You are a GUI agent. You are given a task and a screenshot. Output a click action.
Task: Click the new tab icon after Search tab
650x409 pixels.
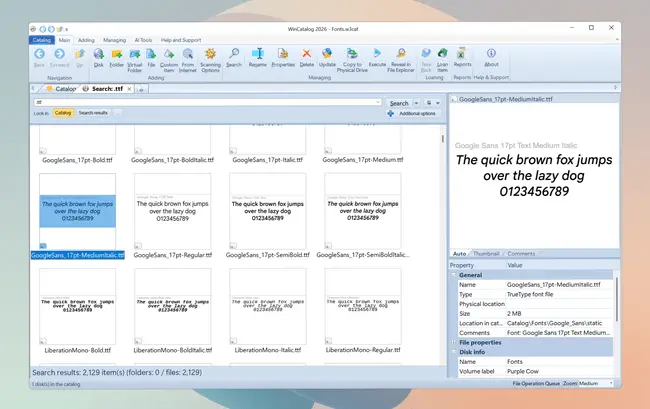coord(141,89)
